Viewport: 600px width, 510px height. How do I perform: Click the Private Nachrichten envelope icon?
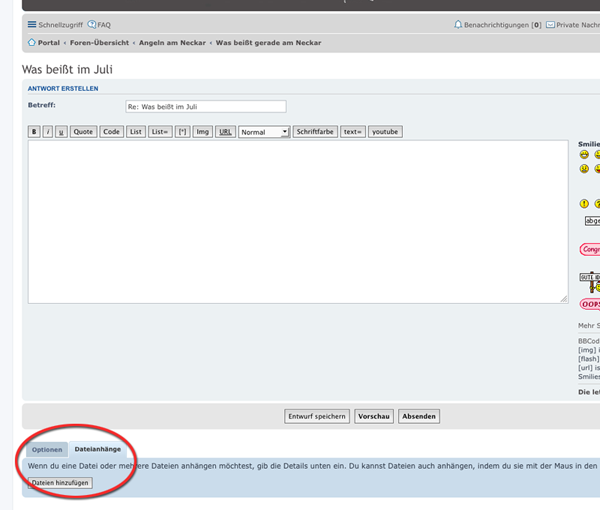[550, 25]
